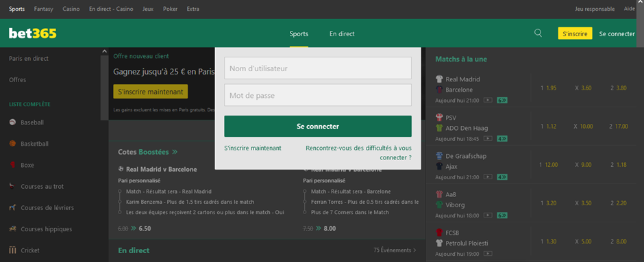This screenshot has width=644, height=262.
Task: Open the top-bar Sports menu item
Action: 17,9
